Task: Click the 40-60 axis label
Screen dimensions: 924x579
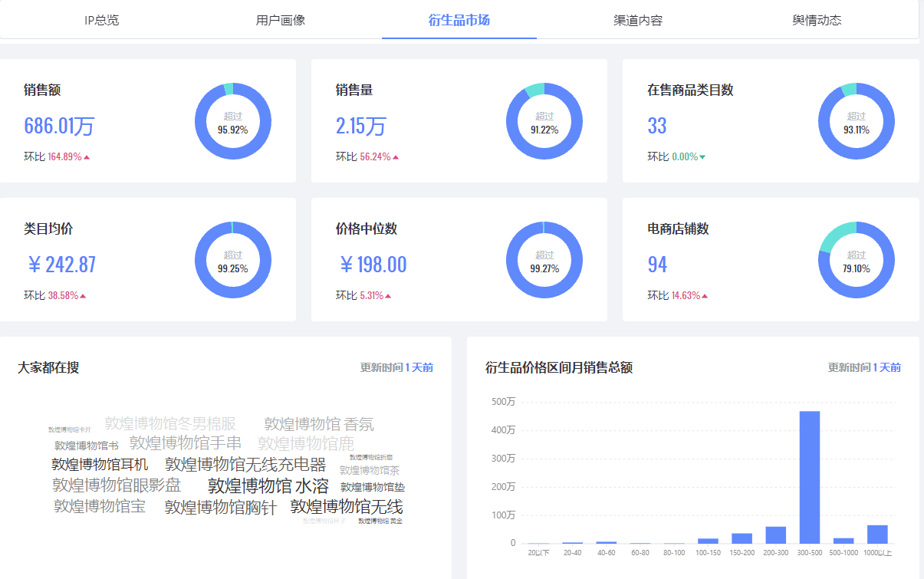Action: point(607,553)
